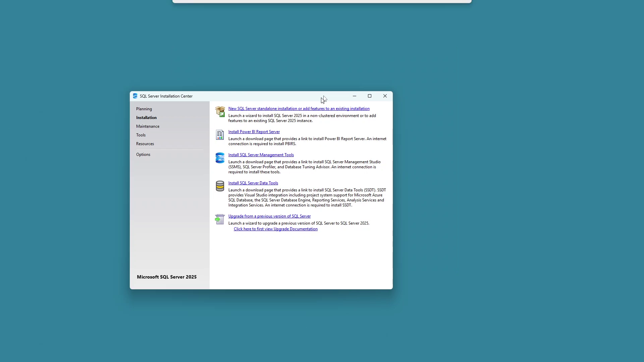Select the Installation section
644x362 pixels.
146,118
